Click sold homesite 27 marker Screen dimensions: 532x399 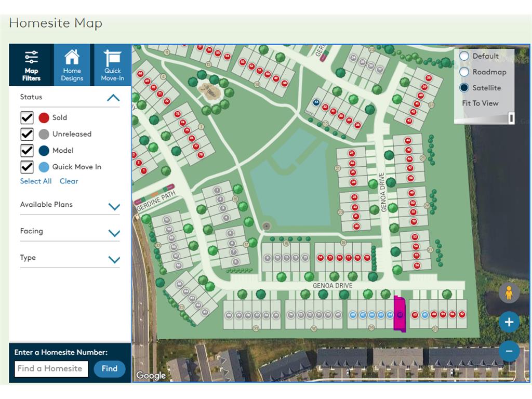click(352, 153)
